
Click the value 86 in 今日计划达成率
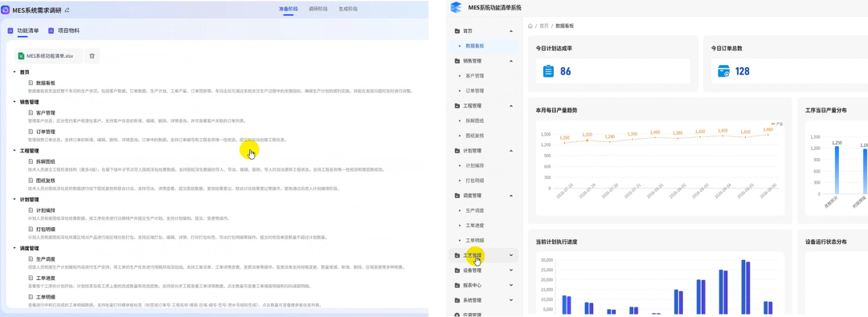[x=565, y=71]
